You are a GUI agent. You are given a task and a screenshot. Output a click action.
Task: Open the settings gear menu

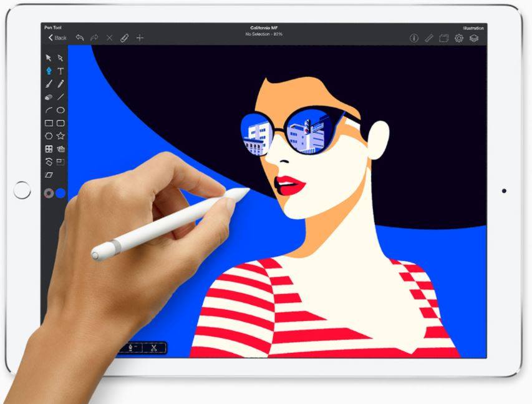(x=459, y=38)
